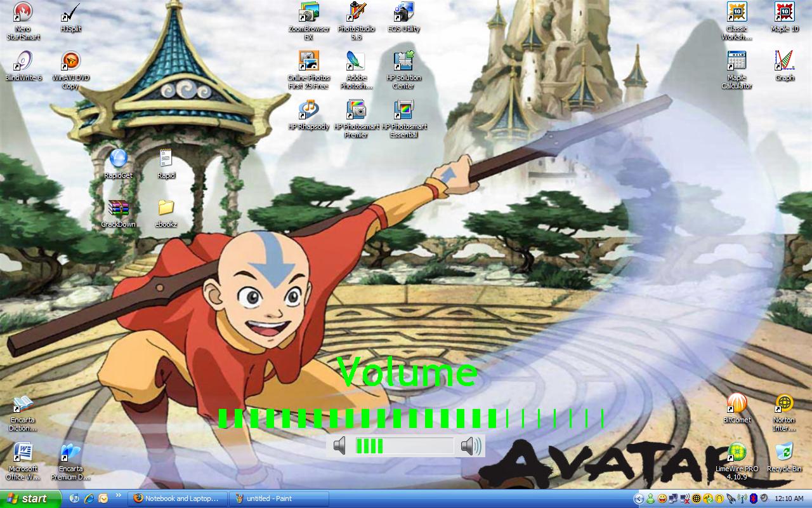Click the Bluetooth tray icon
The height and width of the screenshot is (508, 812).
tap(754, 498)
